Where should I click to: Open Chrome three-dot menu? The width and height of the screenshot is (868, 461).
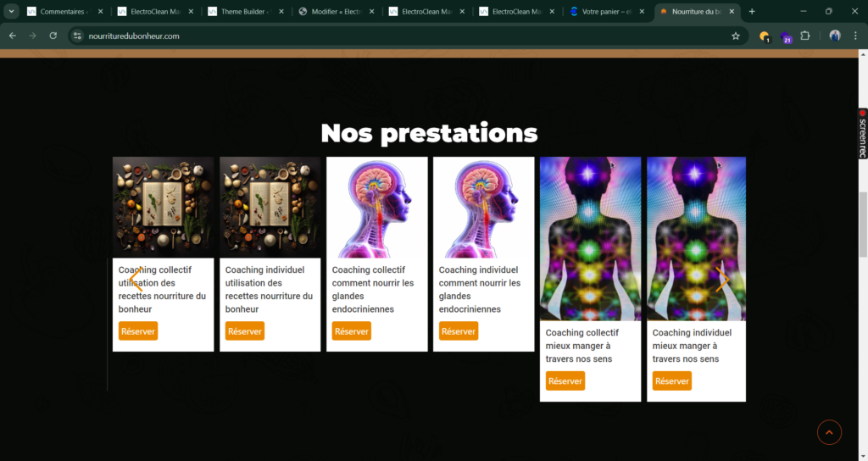pos(855,36)
